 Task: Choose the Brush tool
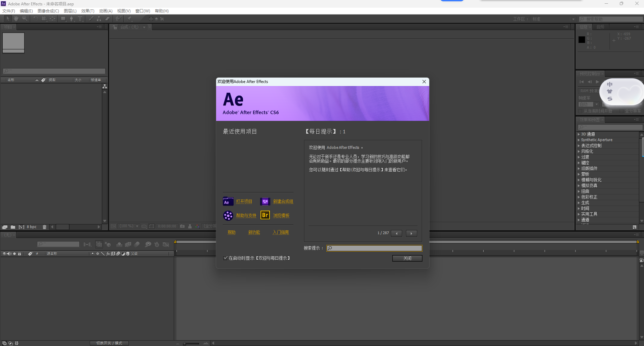pyautogui.click(x=91, y=18)
